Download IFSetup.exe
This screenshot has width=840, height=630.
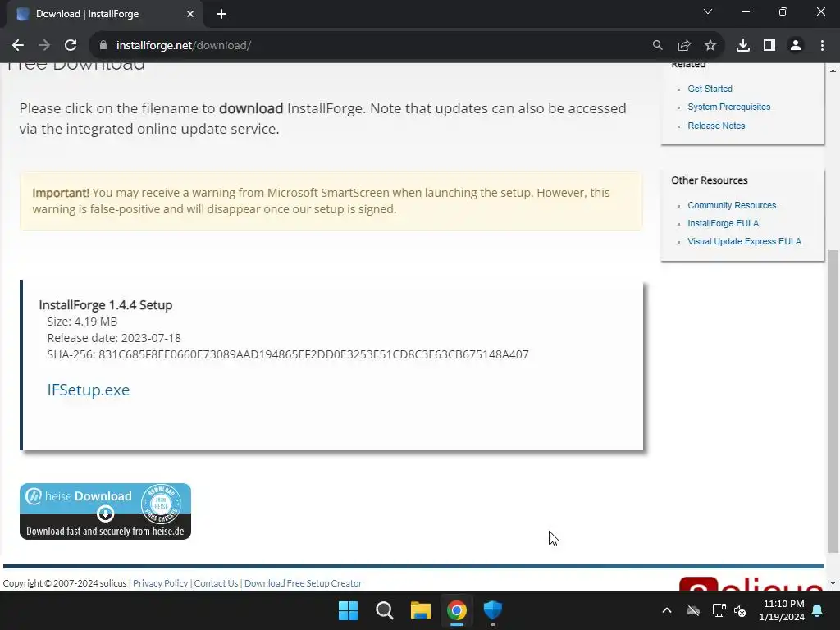(89, 390)
